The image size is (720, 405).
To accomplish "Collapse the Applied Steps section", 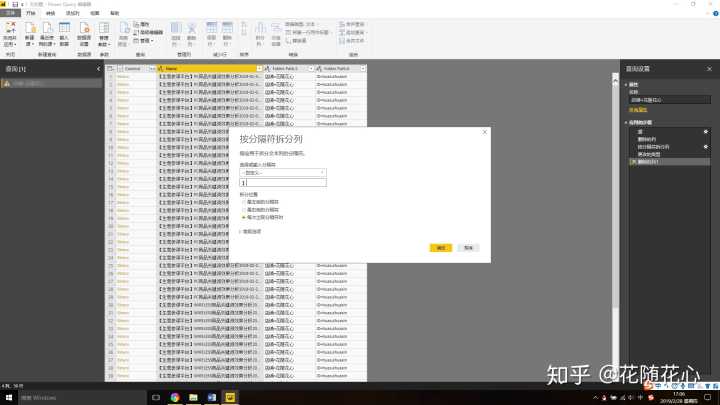I will click(x=626, y=123).
